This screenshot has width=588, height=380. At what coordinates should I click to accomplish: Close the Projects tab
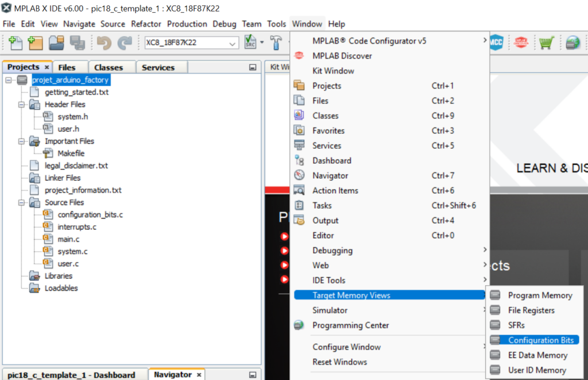pyautogui.click(x=47, y=67)
